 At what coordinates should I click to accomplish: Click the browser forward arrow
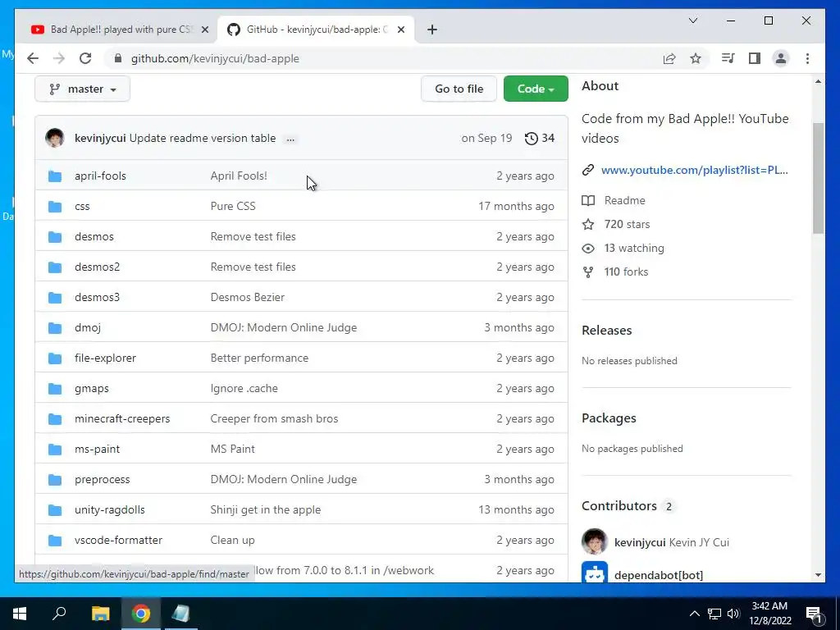59,58
